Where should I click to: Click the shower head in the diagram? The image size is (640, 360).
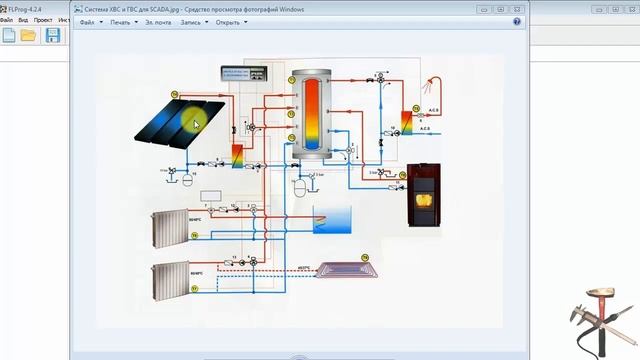pos(428,87)
